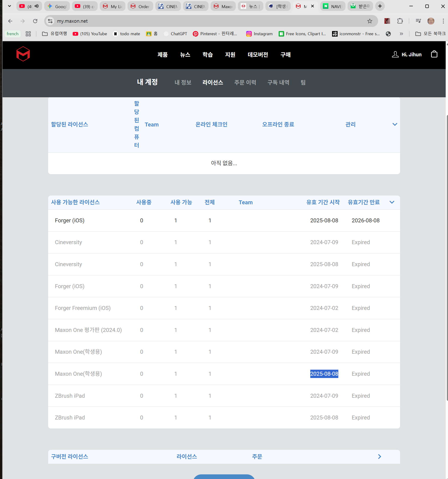Open the shopping bag cart icon
The width and height of the screenshot is (448, 479).
434,54
